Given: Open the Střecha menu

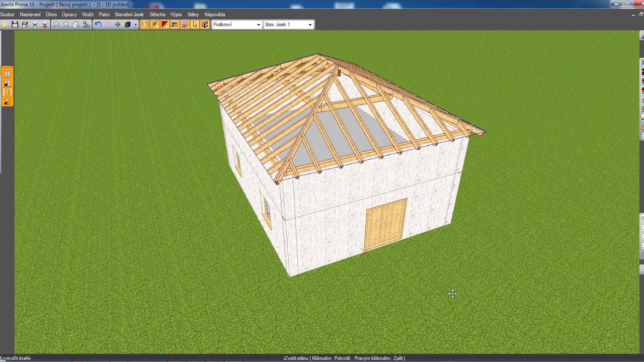Looking at the screenshot, I should coord(157,15).
